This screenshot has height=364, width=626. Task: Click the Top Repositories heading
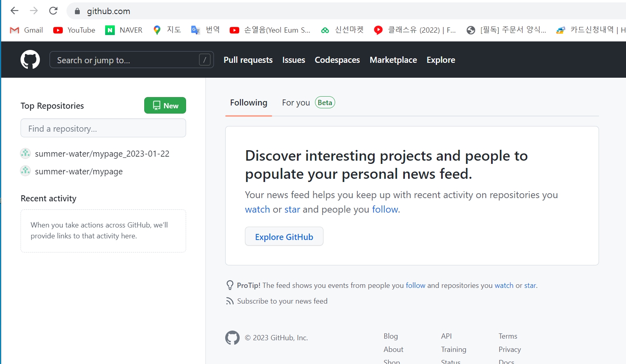point(52,106)
